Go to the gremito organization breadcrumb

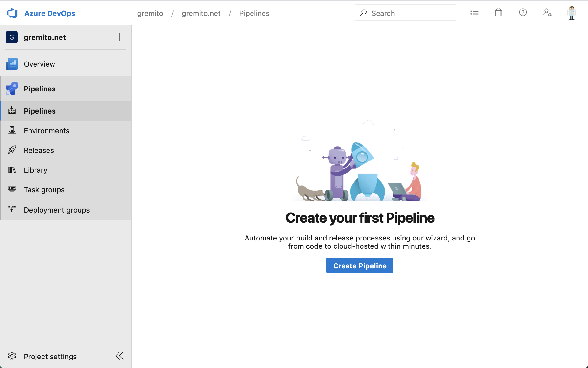click(150, 13)
